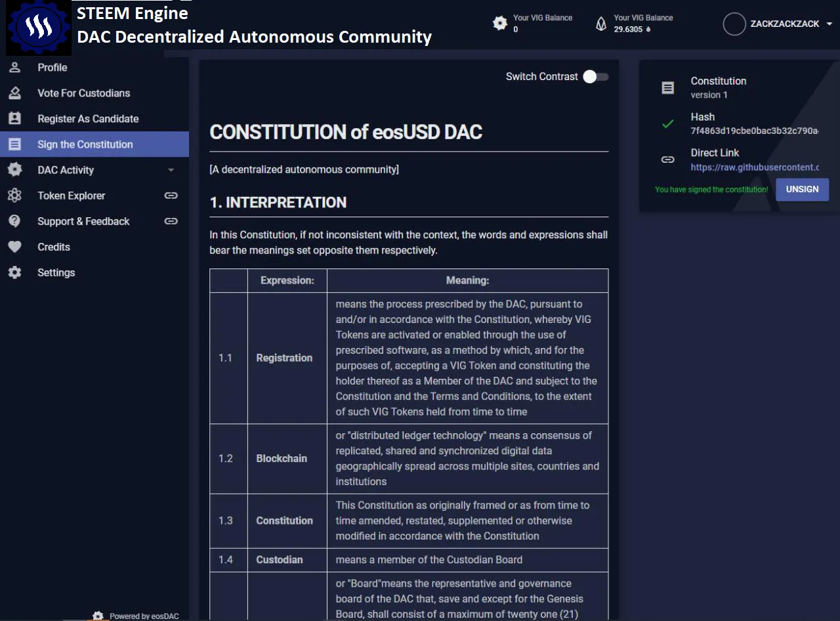
Task: Click the STEEM Engine title text
Action: 133,13
